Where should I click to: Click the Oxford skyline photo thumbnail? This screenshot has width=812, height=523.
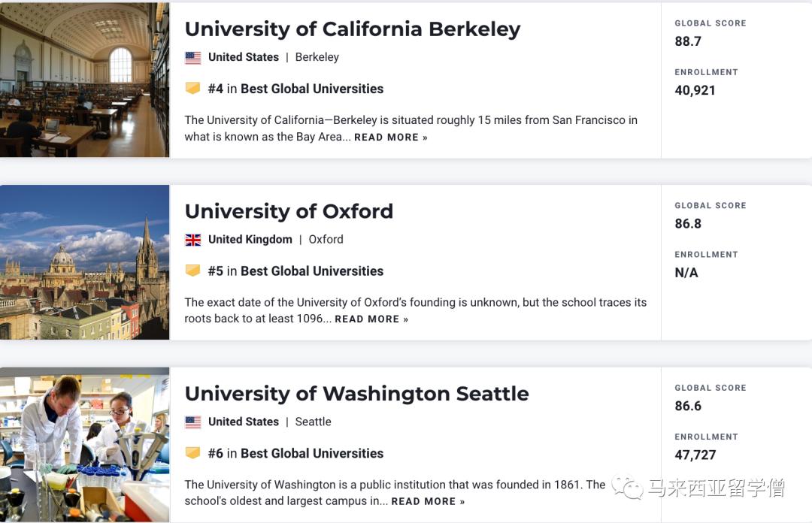coord(84,262)
